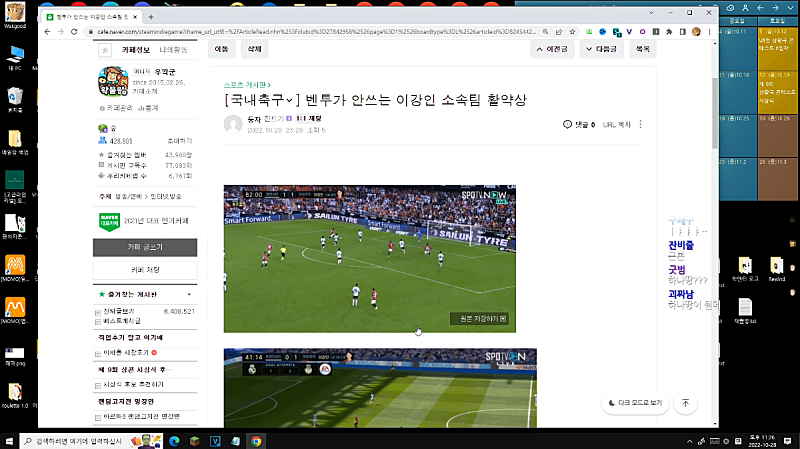This screenshot has width=800, height=449.
Task: Select the Naver cafe article tab
Action: point(92,17)
